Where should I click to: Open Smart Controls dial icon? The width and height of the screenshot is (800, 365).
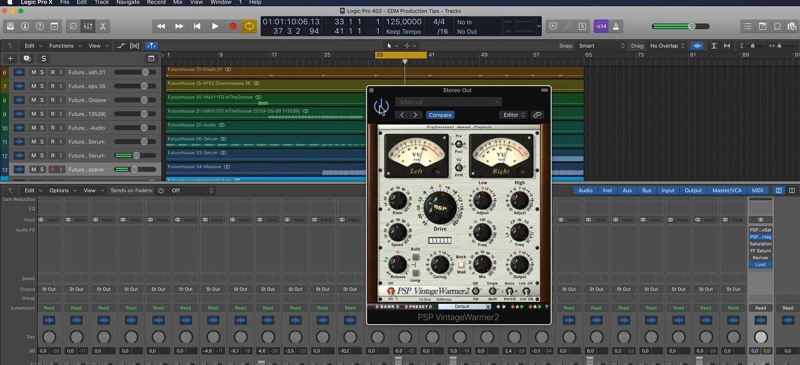[73, 26]
